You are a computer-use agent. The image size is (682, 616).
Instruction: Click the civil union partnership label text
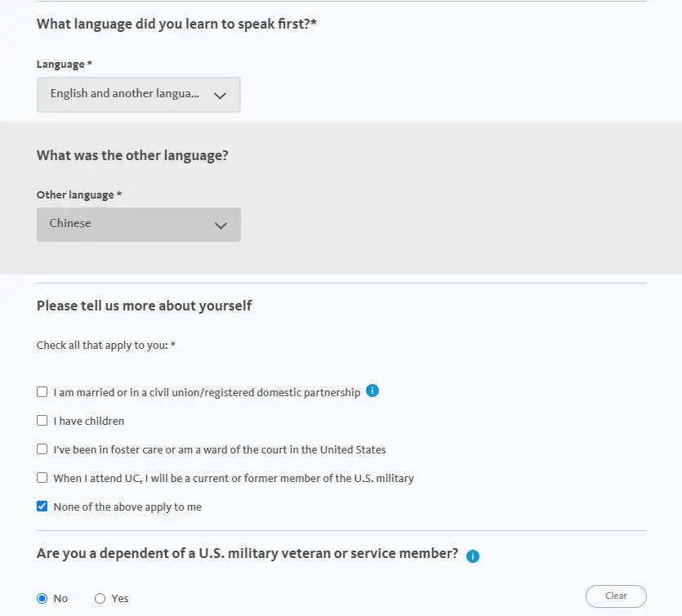tap(207, 393)
